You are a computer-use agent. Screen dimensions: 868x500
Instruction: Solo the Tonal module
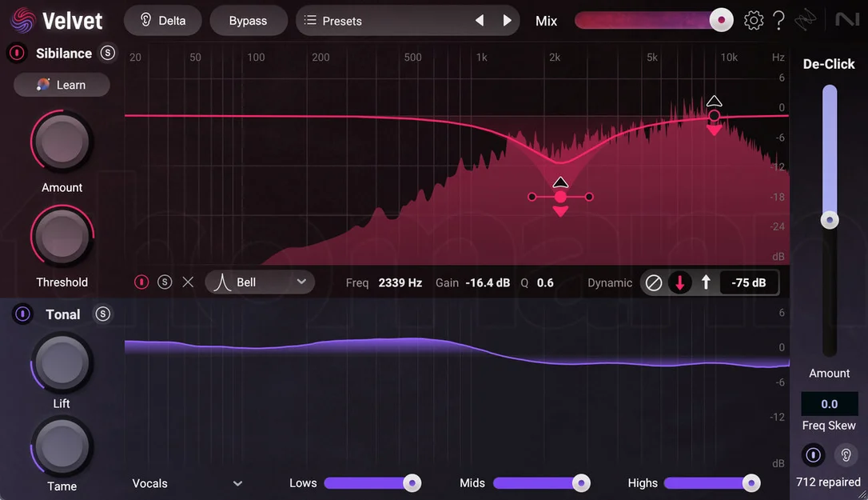point(102,314)
